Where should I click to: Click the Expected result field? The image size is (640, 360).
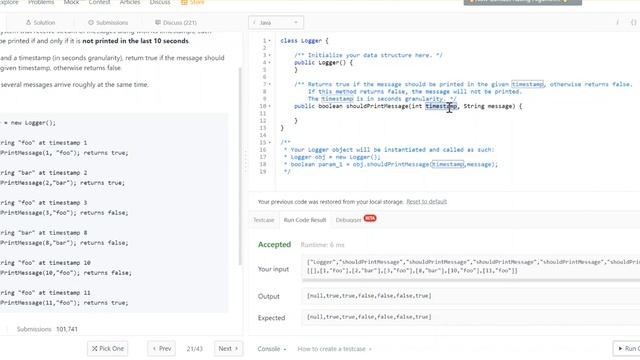(471, 317)
